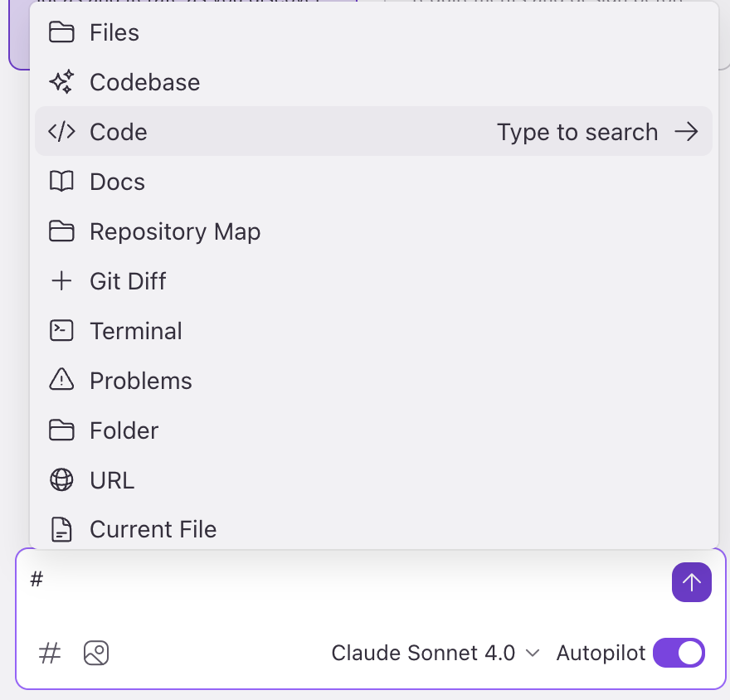Image resolution: width=730 pixels, height=700 pixels.
Task: Click the Code angle-brackets icon
Action: coord(61,132)
